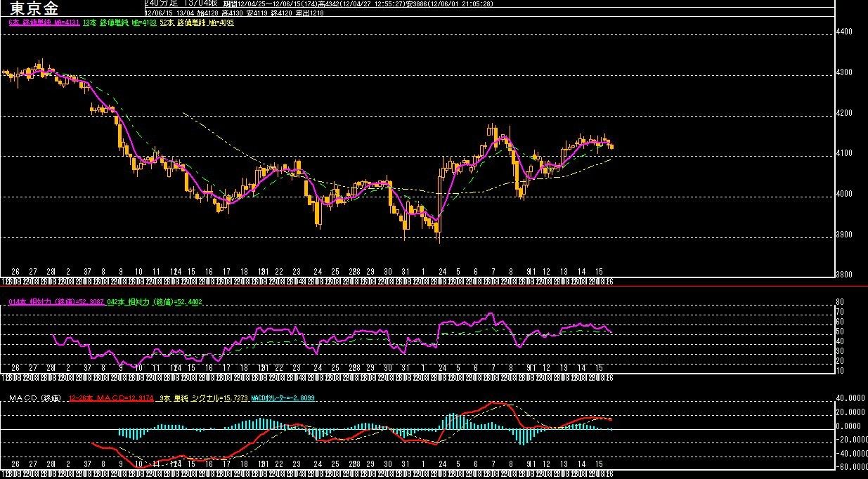
Task: Click the 20.0000 MACD scale label
Action: point(850,412)
